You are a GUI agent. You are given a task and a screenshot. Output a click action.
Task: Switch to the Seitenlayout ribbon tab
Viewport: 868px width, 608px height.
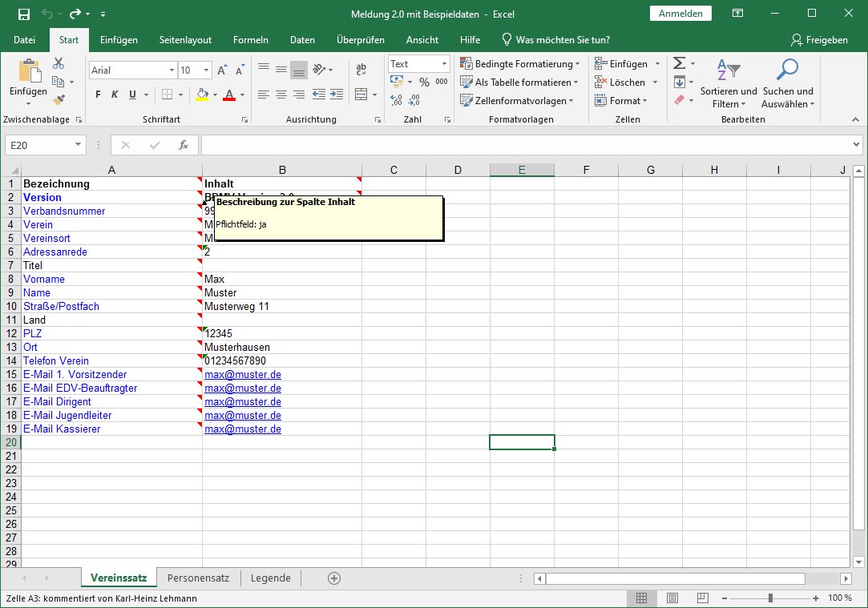click(185, 40)
